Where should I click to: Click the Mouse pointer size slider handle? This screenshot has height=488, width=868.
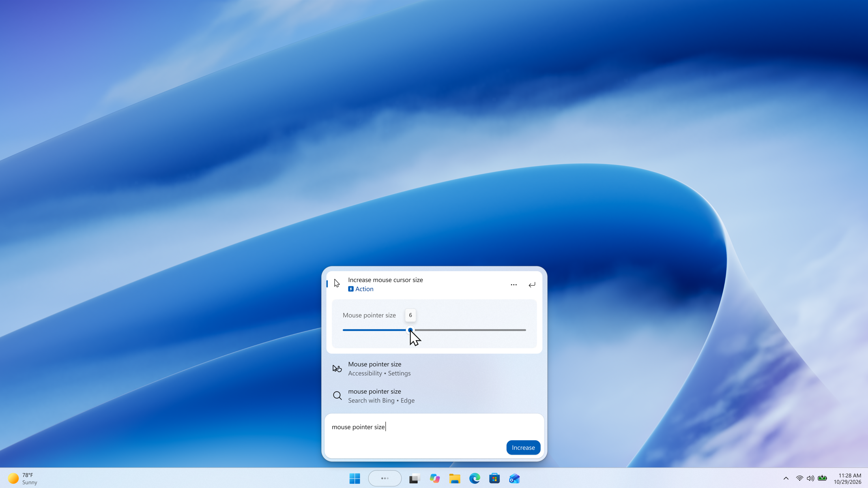point(410,330)
